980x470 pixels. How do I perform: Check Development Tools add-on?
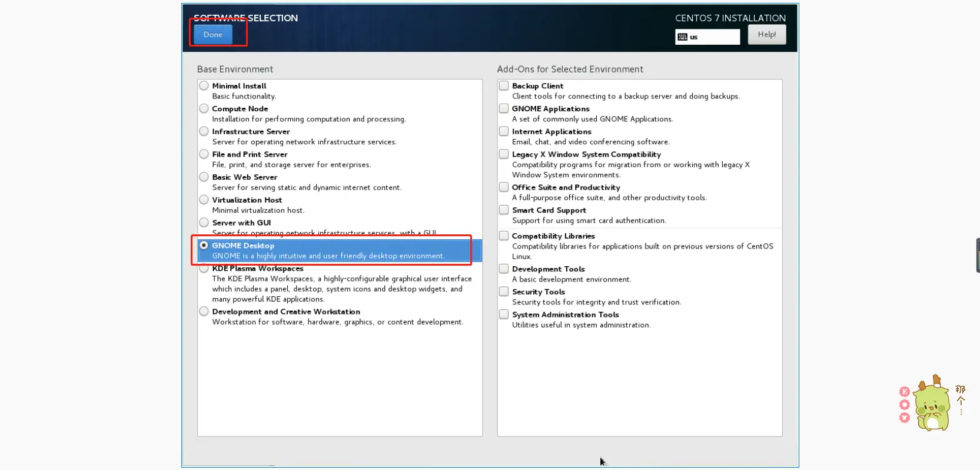(x=504, y=269)
